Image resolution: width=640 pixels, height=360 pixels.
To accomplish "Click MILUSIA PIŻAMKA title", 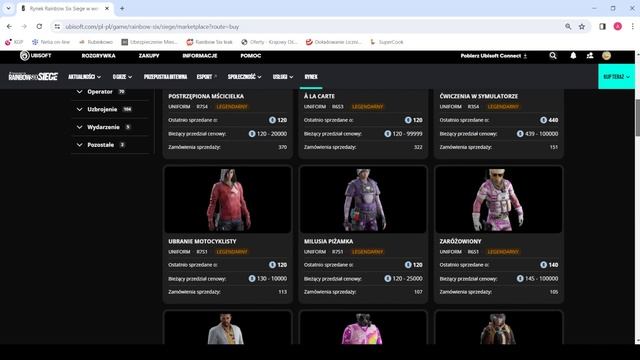I will click(329, 241).
